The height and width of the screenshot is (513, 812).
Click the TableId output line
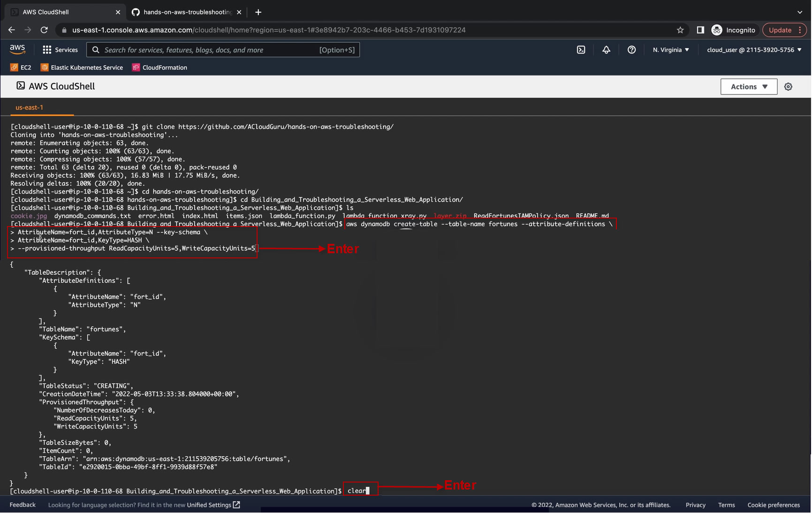(128, 467)
